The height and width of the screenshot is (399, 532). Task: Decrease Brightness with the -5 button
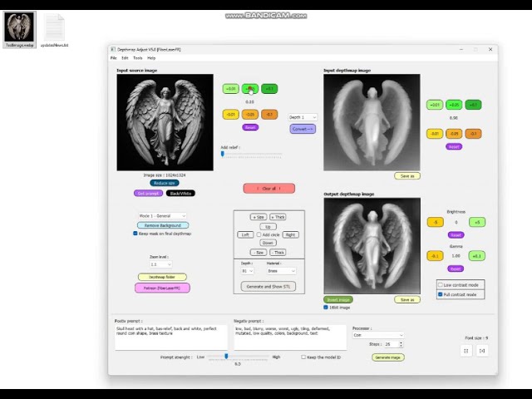[x=435, y=222]
